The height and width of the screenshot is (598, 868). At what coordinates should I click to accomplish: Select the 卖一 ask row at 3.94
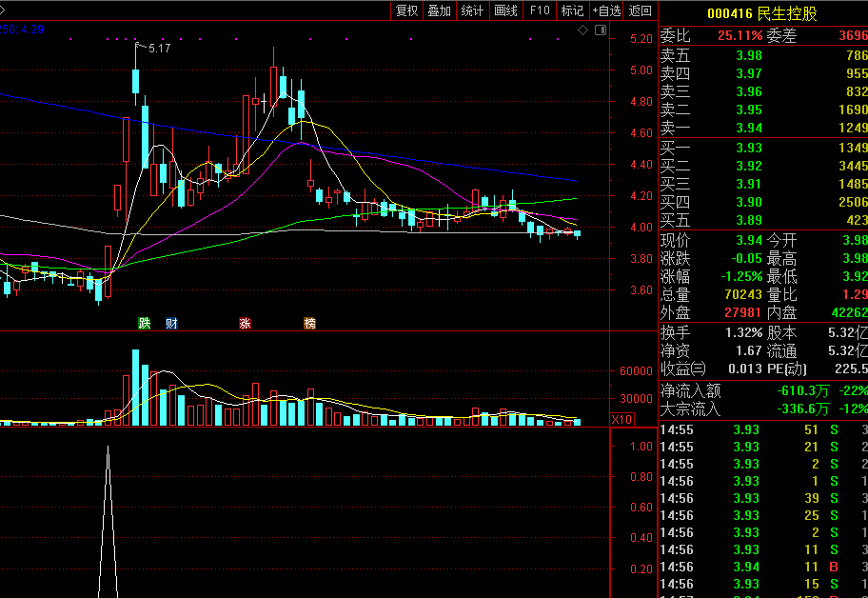(763, 129)
